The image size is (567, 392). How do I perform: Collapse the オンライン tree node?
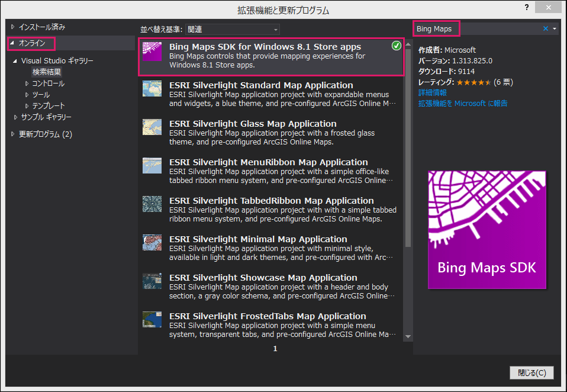[x=12, y=43]
